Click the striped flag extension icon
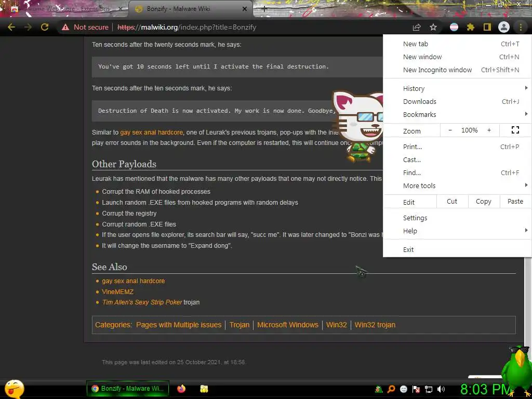532x399 pixels. 454,27
